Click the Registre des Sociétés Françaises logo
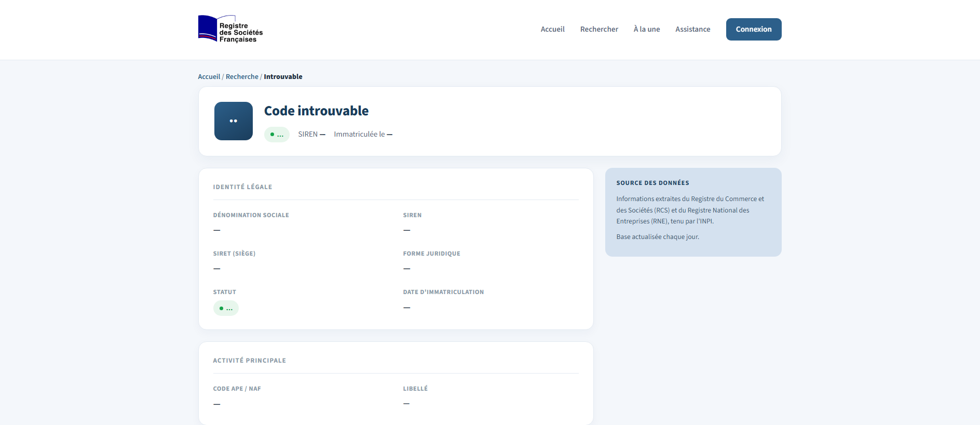 (230, 29)
